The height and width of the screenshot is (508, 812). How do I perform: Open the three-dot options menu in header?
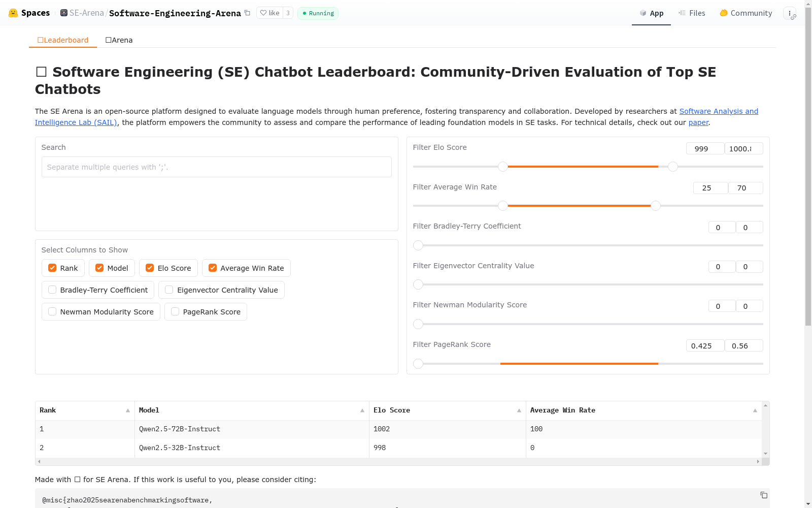pyautogui.click(x=790, y=13)
